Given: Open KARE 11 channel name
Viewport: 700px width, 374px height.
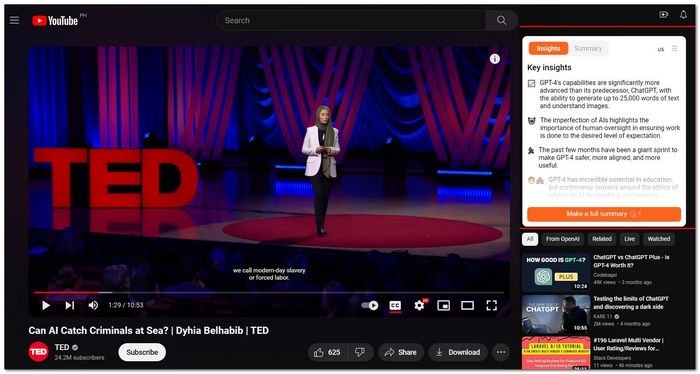Looking at the screenshot, I should click(x=604, y=316).
